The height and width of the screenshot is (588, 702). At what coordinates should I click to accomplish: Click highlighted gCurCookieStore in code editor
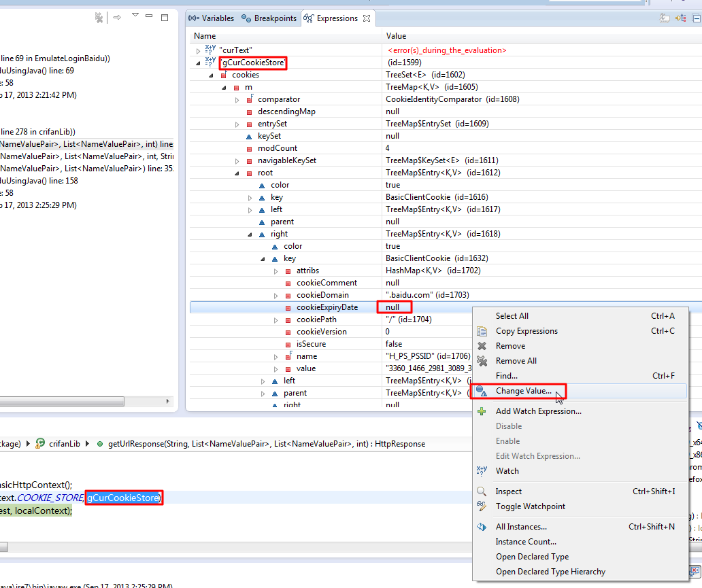(122, 498)
